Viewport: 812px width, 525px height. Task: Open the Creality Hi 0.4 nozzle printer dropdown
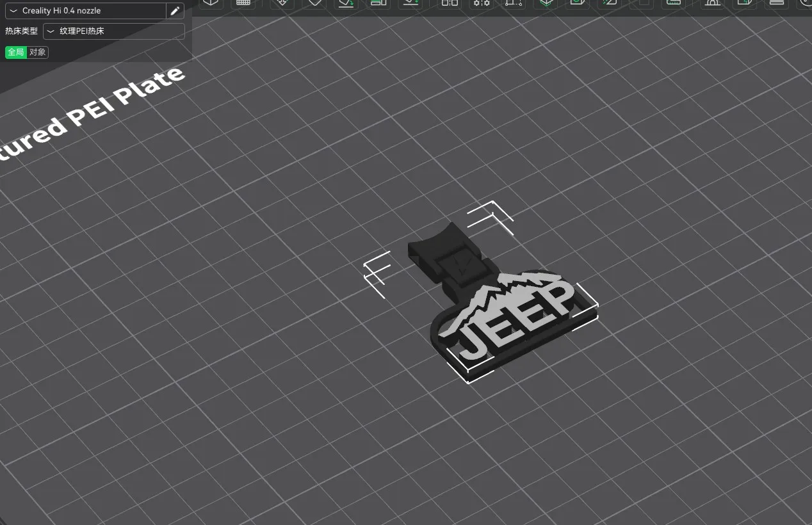(x=85, y=11)
